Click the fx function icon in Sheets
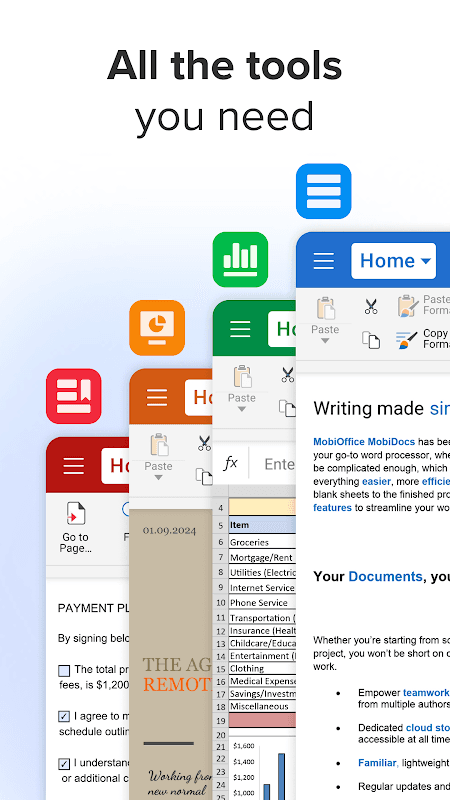Image resolution: width=450 pixels, height=800 pixels. (x=231, y=463)
